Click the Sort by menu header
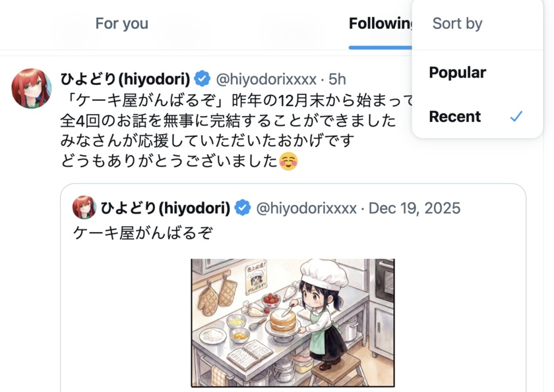The image size is (554, 392). pyautogui.click(x=457, y=24)
